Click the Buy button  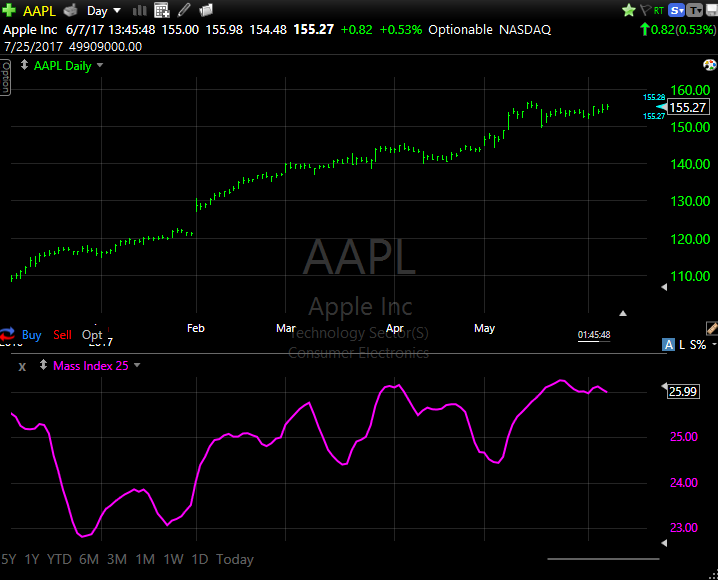tap(32, 335)
